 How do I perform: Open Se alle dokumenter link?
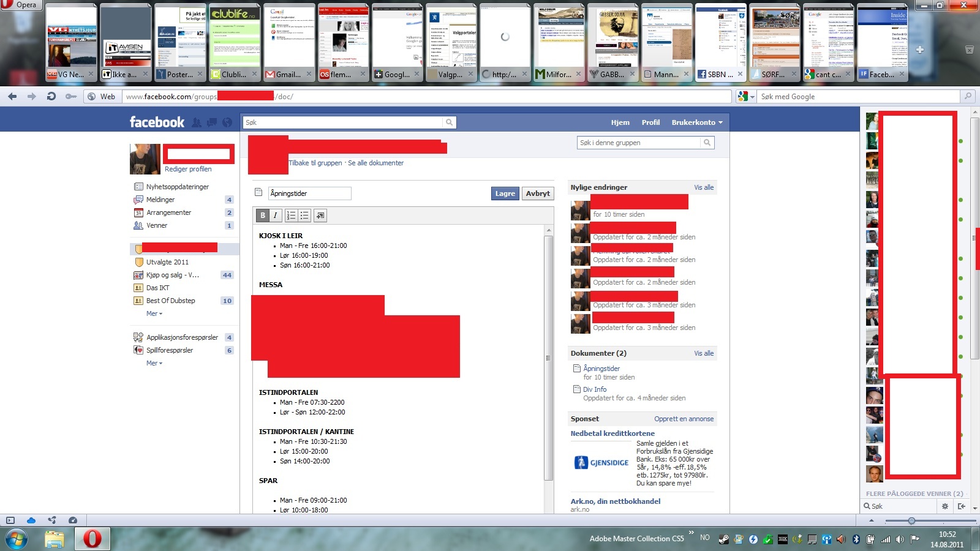click(x=375, y=163)
